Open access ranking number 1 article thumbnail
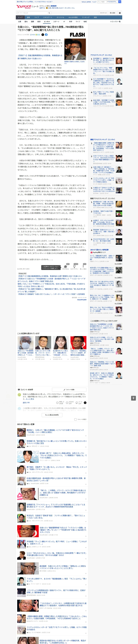This screenshot has width=138, height=644. click(x=119, y=61)
